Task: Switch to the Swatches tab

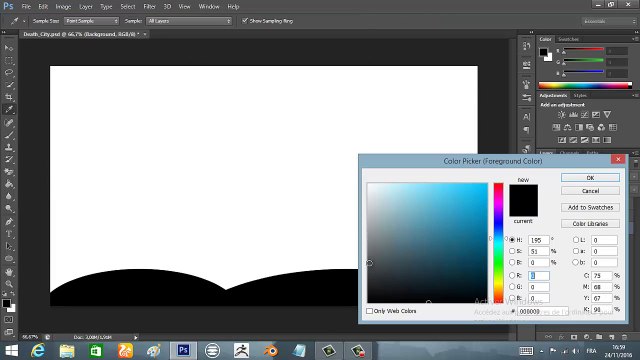Action: click(x=568, y=39)
